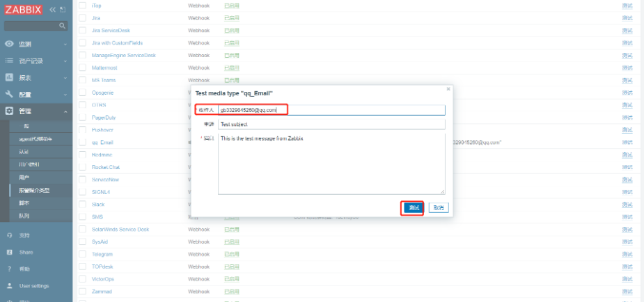
Task: Click 测试 link in the Telegram row
Action: click(627, 255)
